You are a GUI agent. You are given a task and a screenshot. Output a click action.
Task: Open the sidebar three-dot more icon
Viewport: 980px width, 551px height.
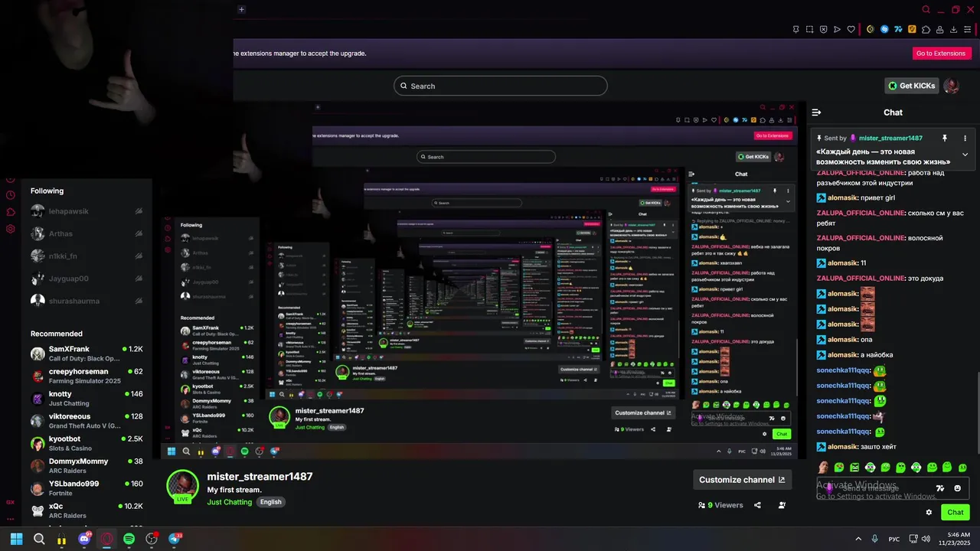coord(10,519)
